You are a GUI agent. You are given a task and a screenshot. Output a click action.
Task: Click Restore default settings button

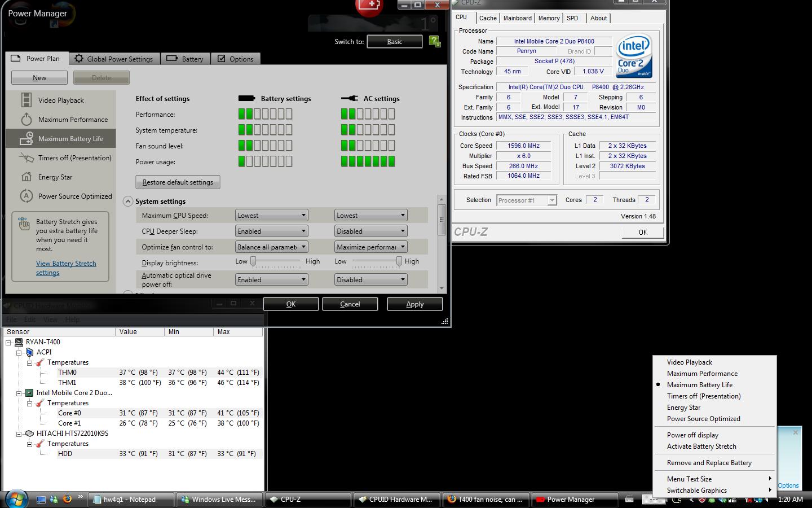tap(178, 182)
